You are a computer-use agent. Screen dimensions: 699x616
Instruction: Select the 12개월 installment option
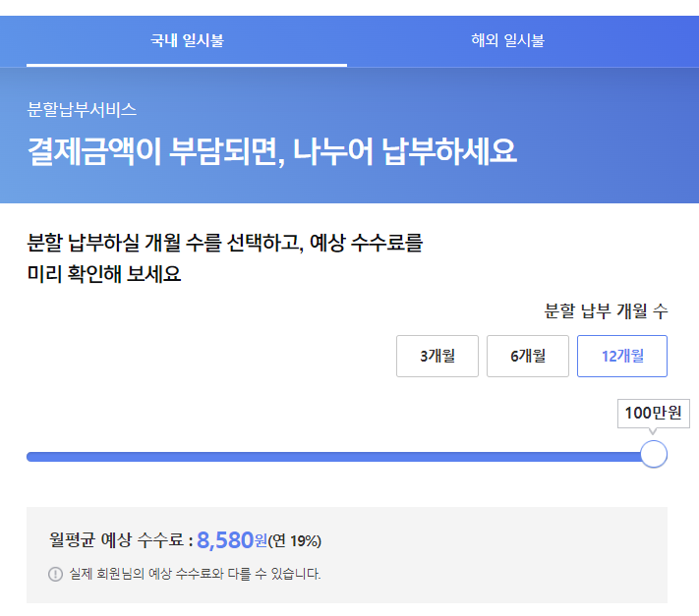[622, 356]
